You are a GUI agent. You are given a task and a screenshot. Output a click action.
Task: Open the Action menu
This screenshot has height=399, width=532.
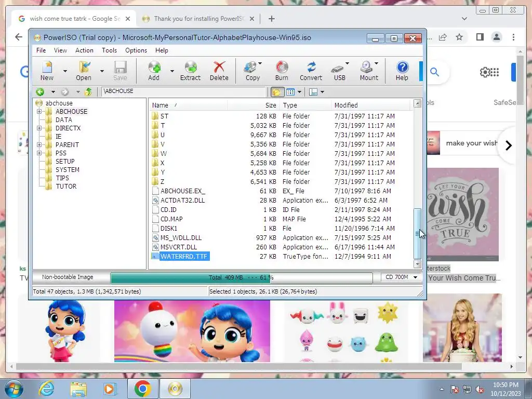[x=84, y=50]
